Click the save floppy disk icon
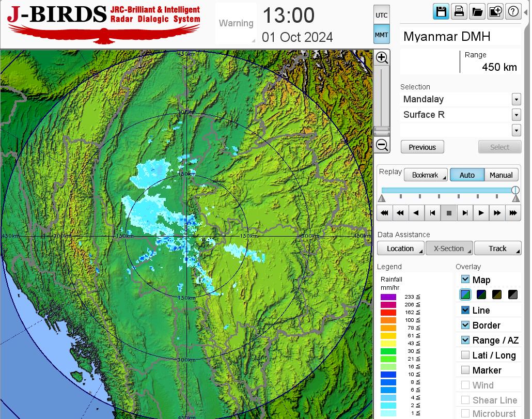 (x=441, y=11)
